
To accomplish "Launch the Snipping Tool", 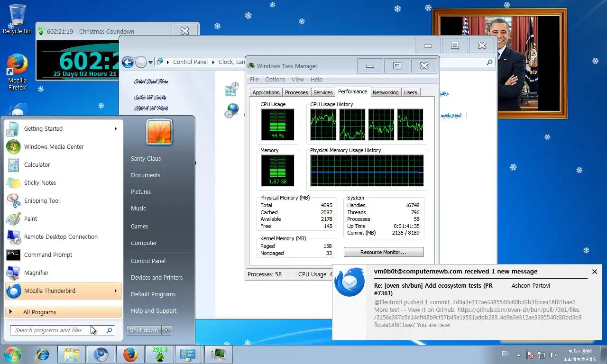I will click(63, 201).
